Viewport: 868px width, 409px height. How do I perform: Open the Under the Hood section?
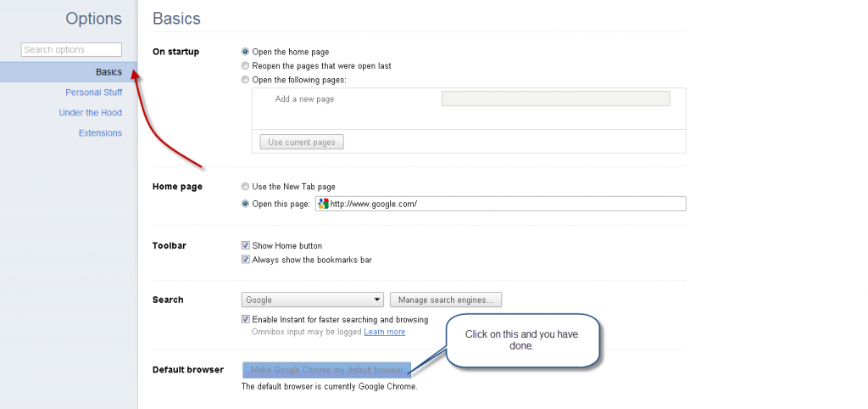(x=90, y=113)
